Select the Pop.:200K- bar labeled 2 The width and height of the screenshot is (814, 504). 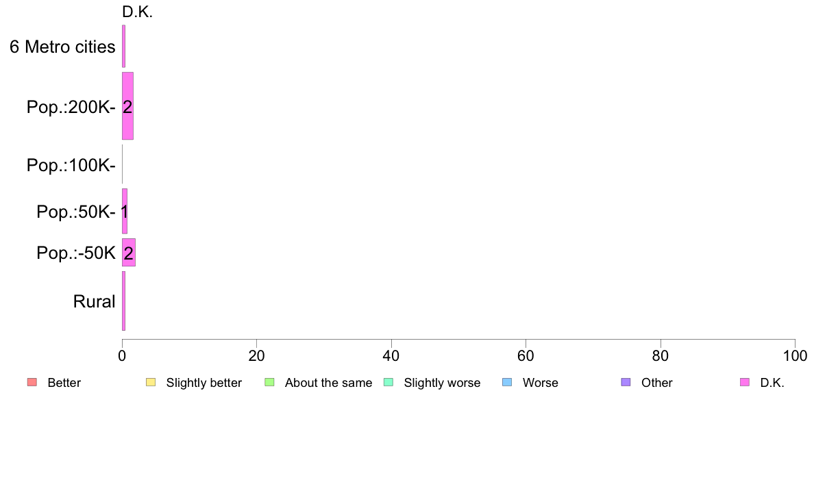(x=127, y=106)
